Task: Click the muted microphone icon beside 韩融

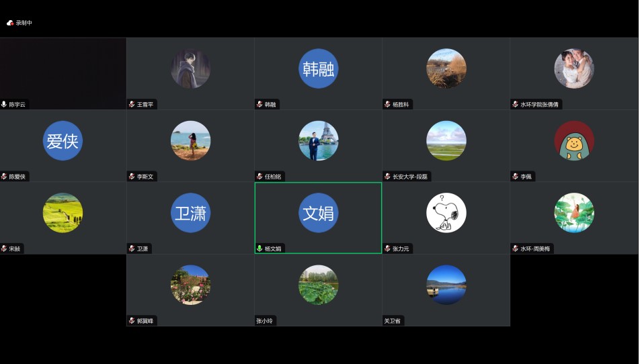Action: pyautogui.click(x=259, y=105)
